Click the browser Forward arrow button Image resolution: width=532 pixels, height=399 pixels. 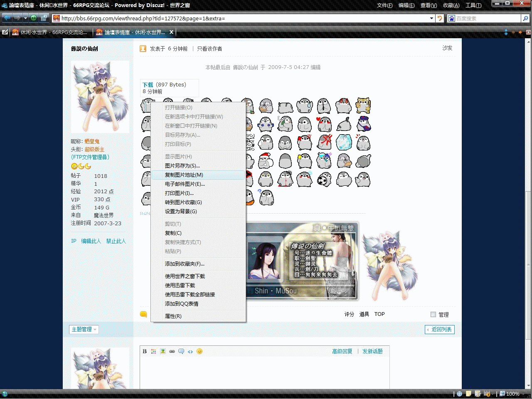(17, 18)
